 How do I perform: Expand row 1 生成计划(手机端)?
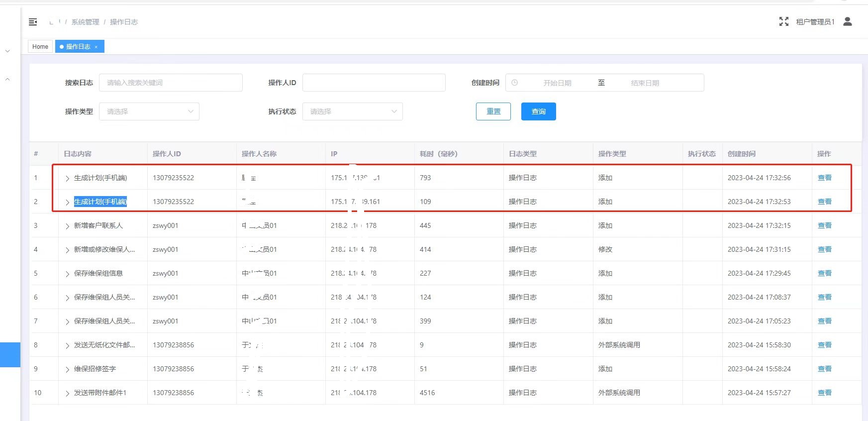(67, 178)
